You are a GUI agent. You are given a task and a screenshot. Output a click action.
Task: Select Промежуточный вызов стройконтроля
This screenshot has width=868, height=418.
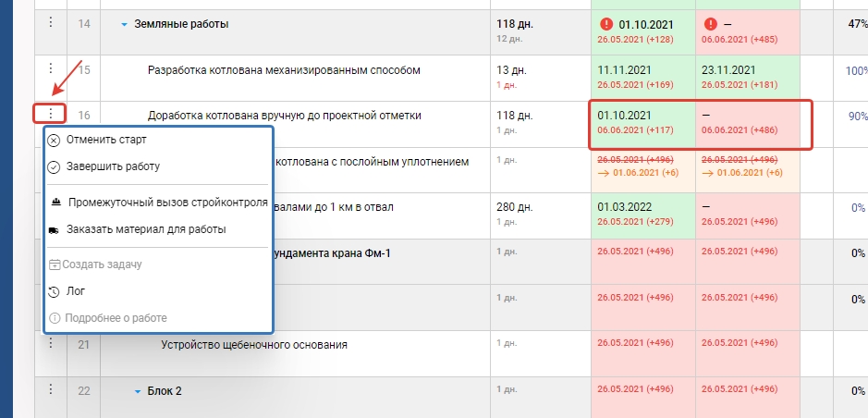(166, 202)
